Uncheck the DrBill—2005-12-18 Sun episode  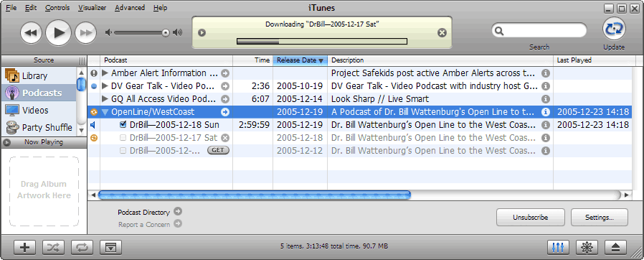click(123, 125)
